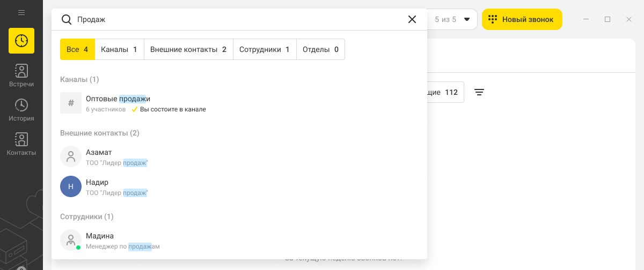
Task: Open contact Надир with blue avatar
Action: tap(239, 186)
